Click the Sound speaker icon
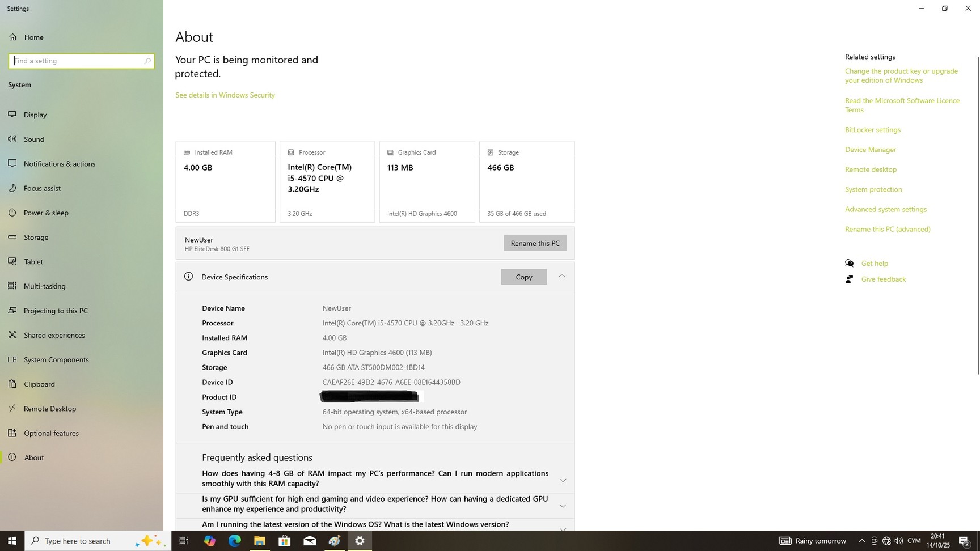The height and width of the screenshot is (551, 980). pos(12,139)
